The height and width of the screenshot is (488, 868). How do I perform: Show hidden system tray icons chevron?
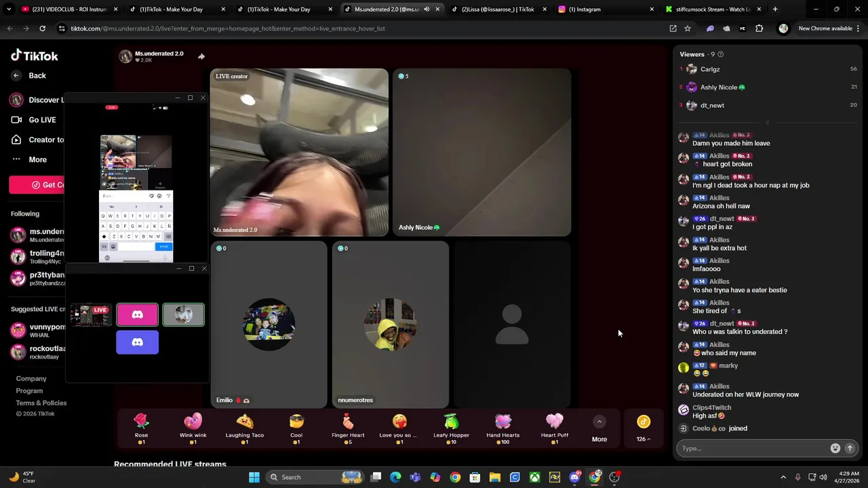(x=783, y=477)
